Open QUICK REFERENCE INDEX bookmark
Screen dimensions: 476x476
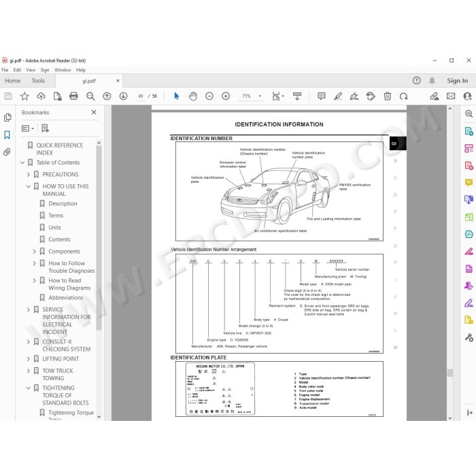point(60,149)
